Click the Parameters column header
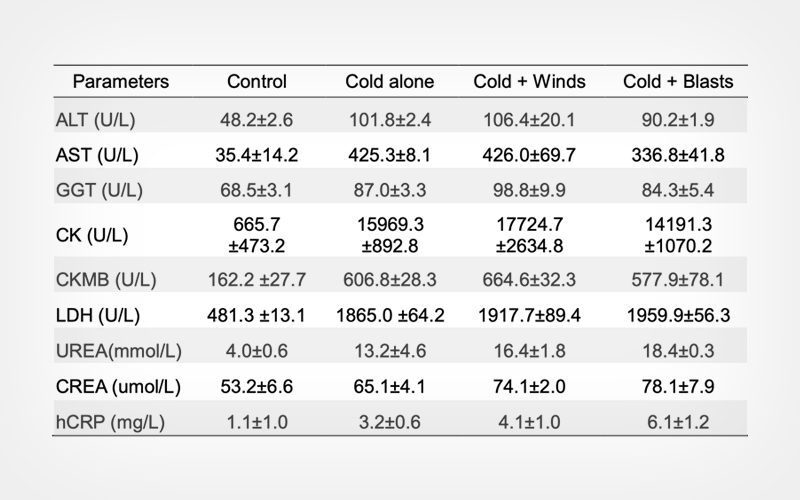Viewport: 800px width, 500px height. click(120, 82)
